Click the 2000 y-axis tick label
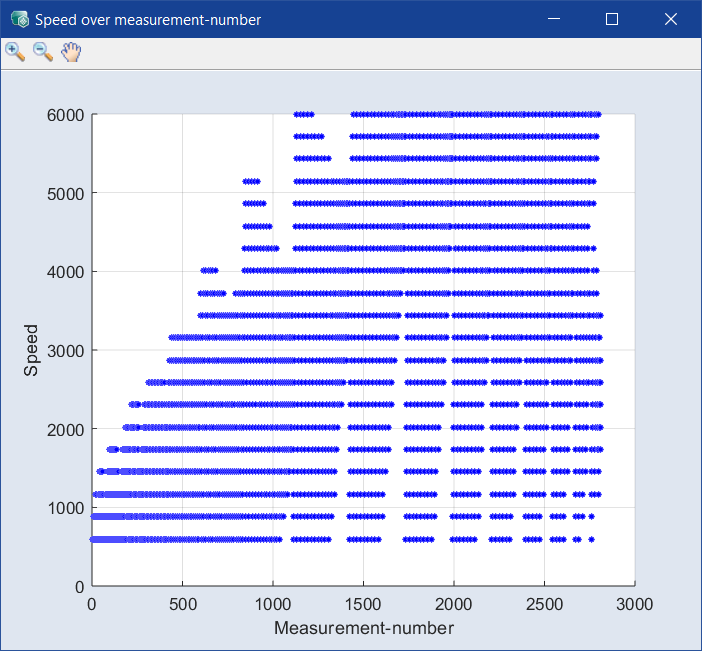 pos(65,430)
